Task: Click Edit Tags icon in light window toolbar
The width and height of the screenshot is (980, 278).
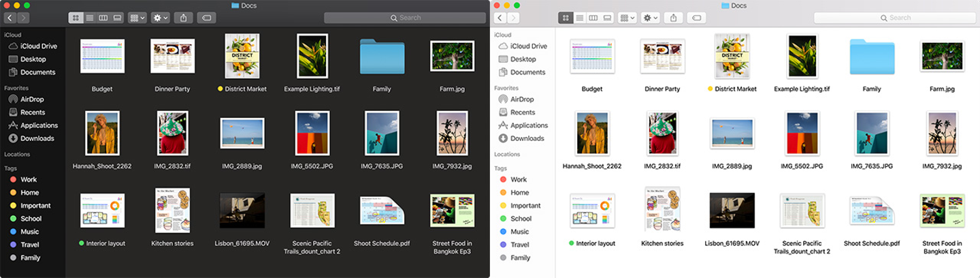Action: [x=696, y=18]
